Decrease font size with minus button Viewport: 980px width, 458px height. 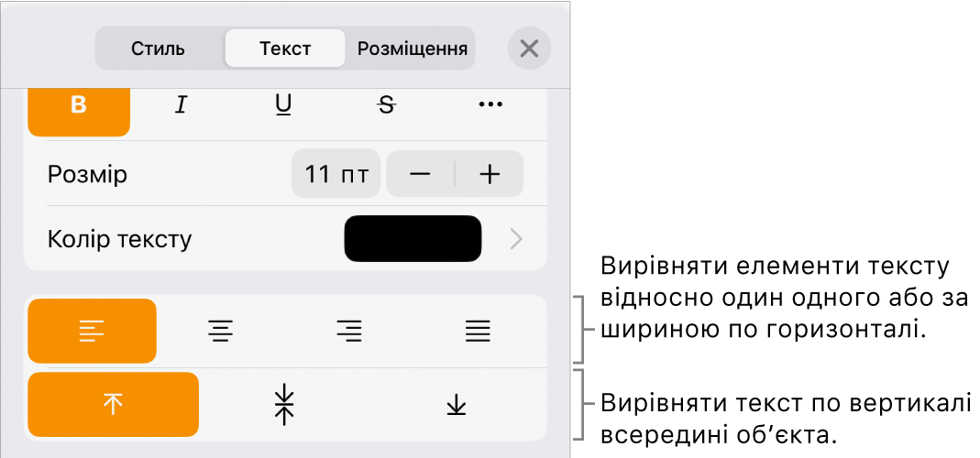420,174
